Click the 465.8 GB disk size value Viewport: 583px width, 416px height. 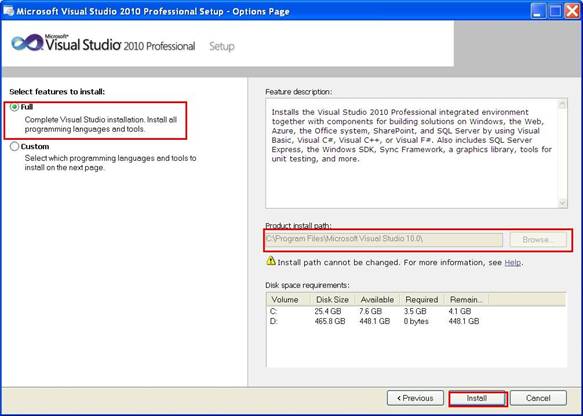(330, 321)
